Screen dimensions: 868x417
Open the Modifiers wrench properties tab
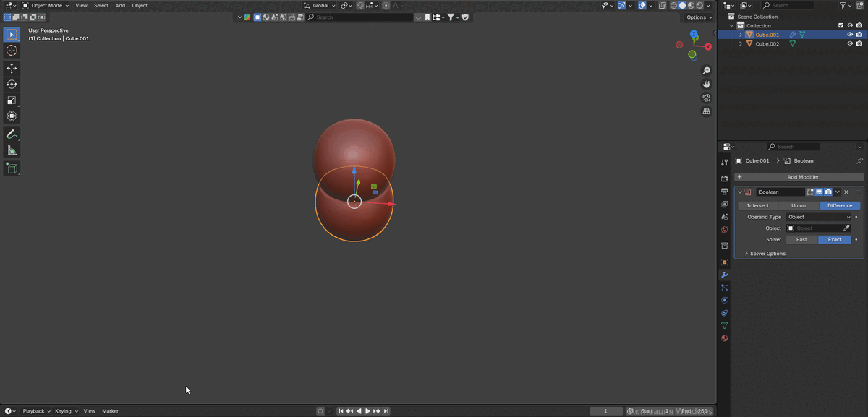click(x=724, y=275)
